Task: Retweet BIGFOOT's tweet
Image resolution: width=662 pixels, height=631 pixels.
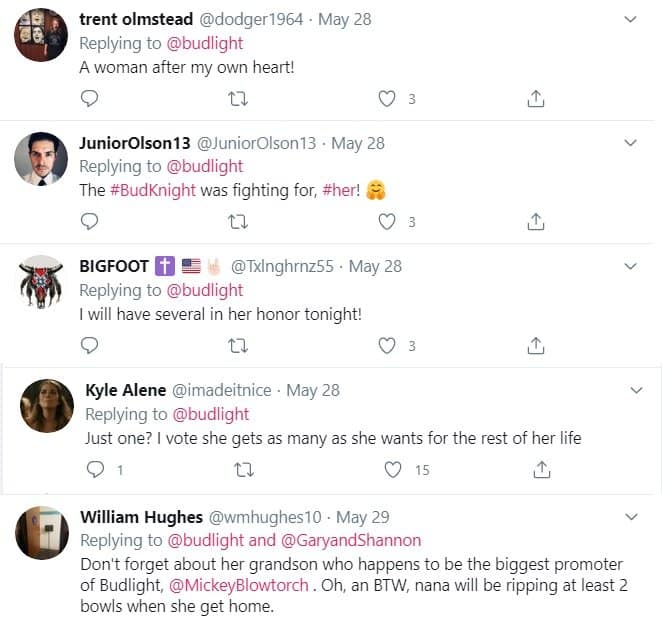Action: [238, 345]
